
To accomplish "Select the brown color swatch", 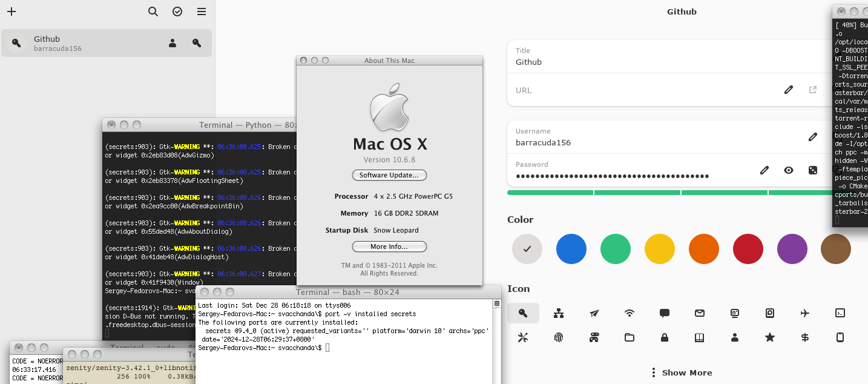I will click(x=836, y=249).
